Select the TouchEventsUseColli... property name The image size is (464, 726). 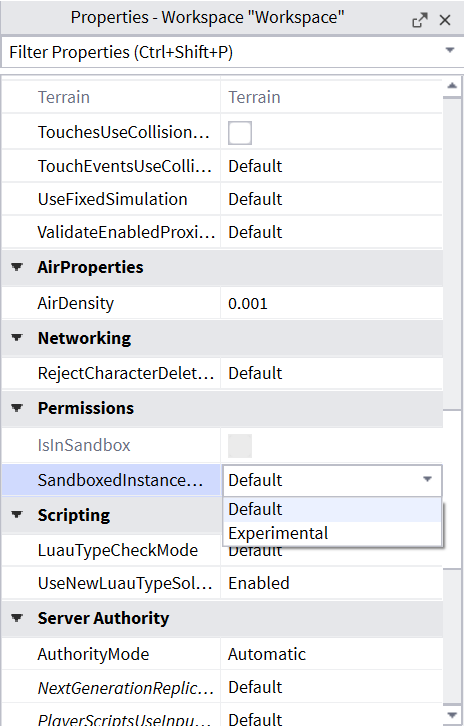[x=125, y=166]
